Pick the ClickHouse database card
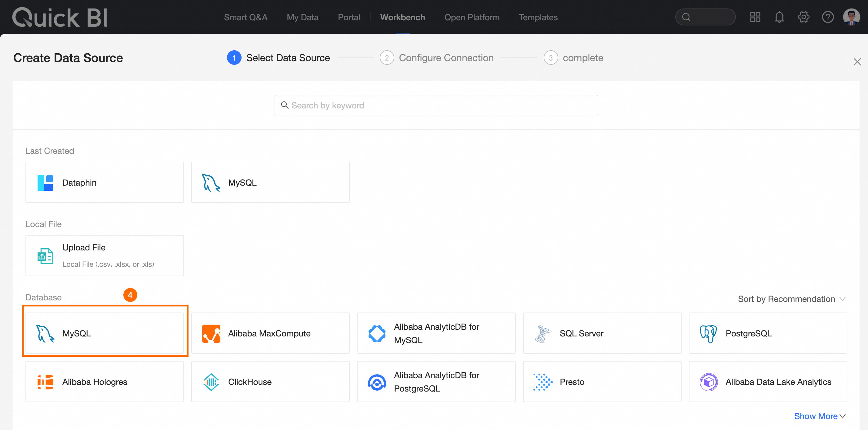The image size is (868, 430). tap(270, 382)
